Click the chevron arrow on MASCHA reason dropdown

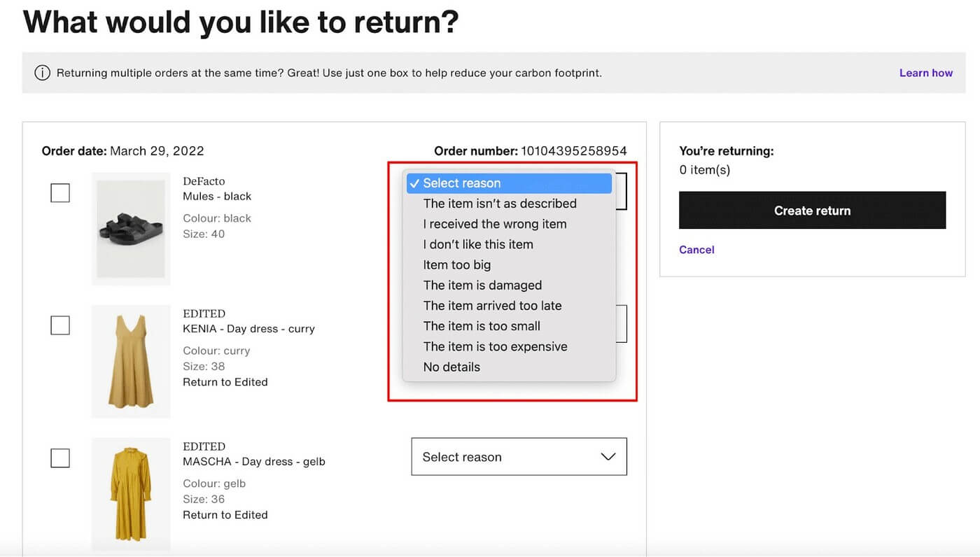[608, 457]
